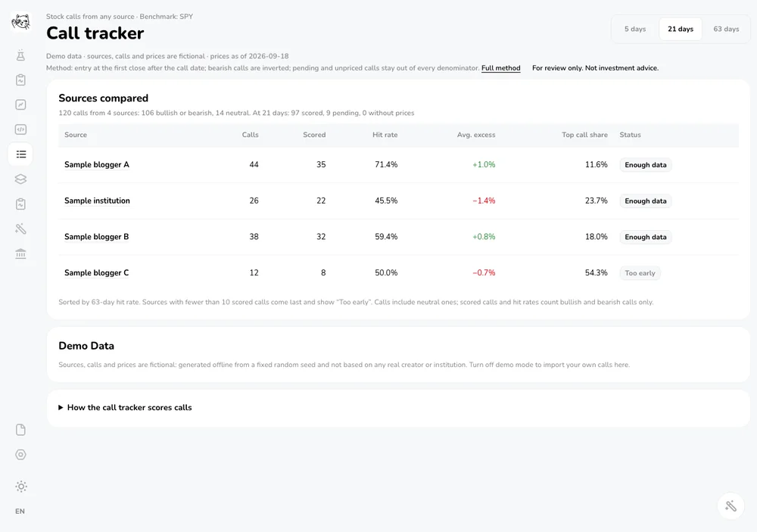Switch to the 5 days horizon

click(x=635, y=29)
